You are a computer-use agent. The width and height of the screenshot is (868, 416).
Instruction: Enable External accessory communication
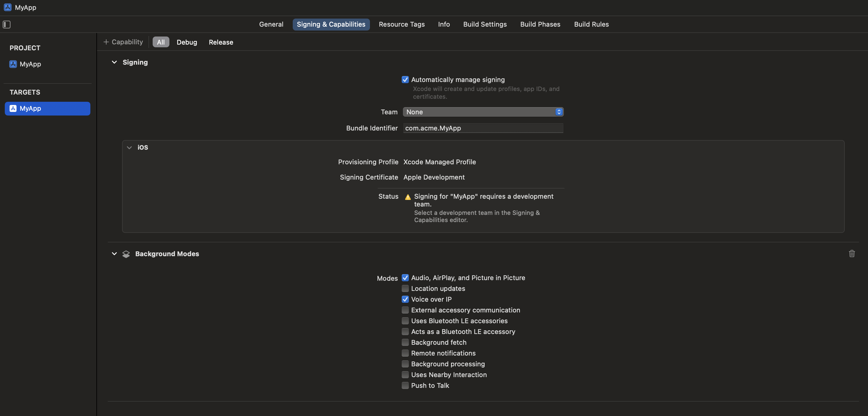[x=405, y=310]
